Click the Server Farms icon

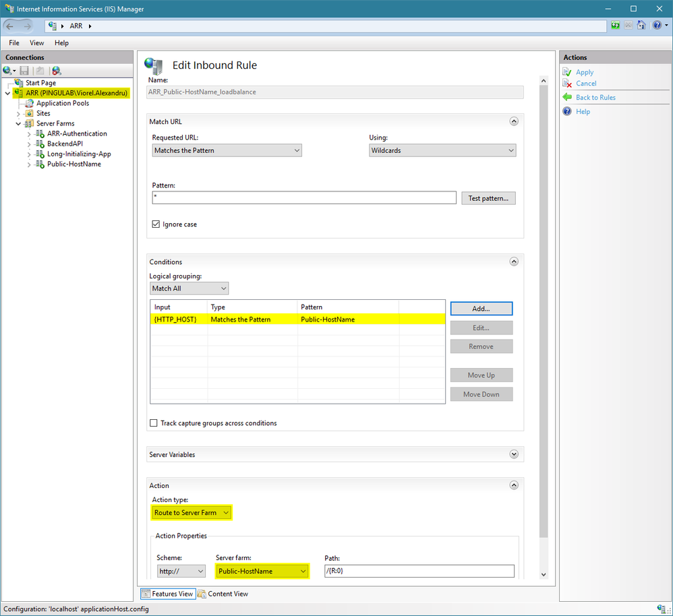[29, 123]
